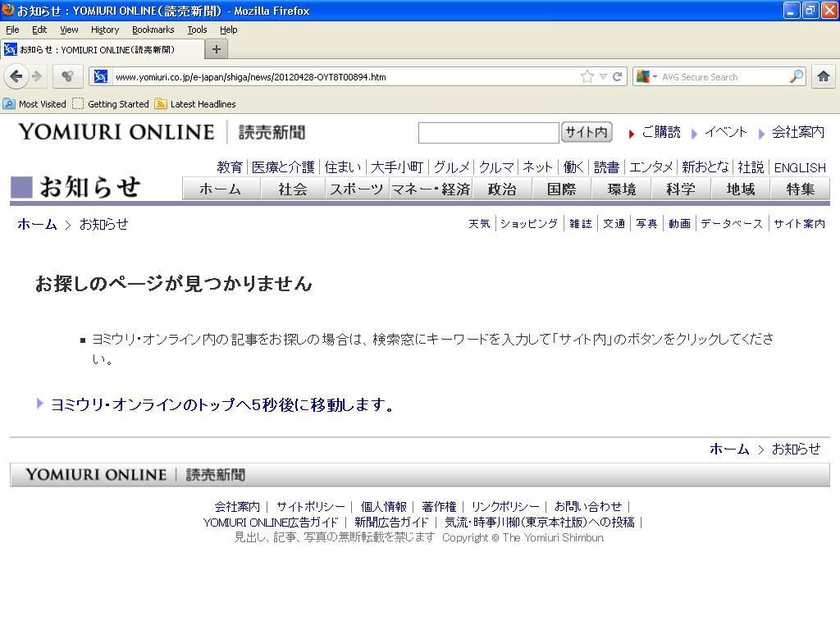Open the 著作権 footer link

[439, 506]
